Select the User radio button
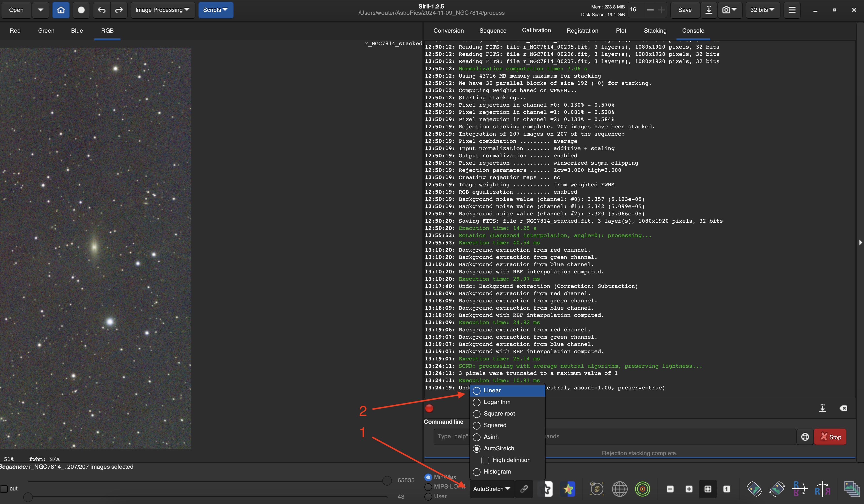The height and width of the screenshot is (504, 864). (x=428, y=497)
